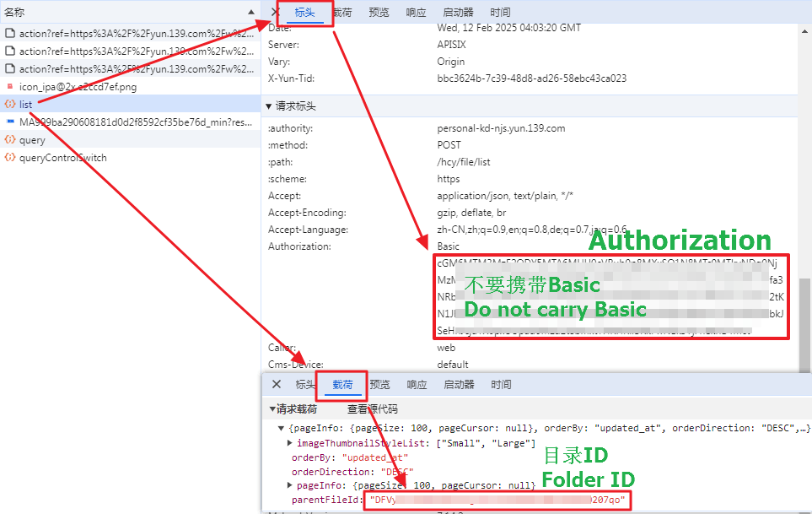Click the headers panel vertical scrollbar
Screen dimensions: 812x514
(805, 321)
